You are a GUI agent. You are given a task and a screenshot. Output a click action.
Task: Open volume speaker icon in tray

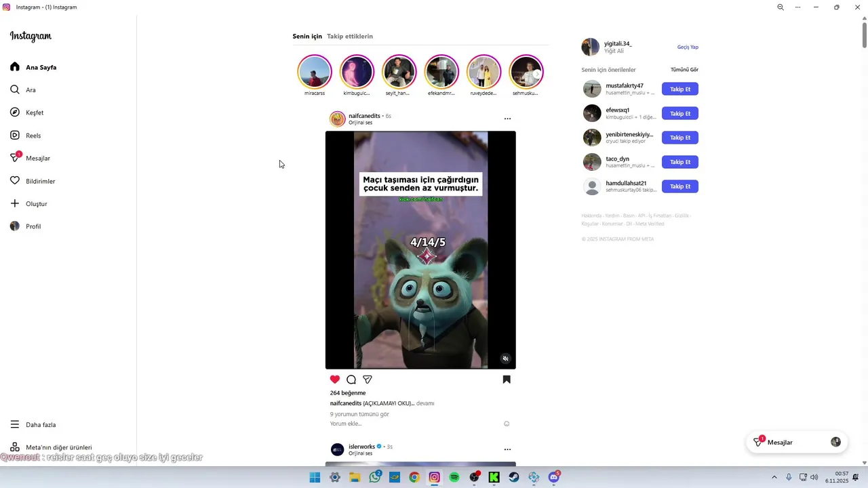(814, 477)
